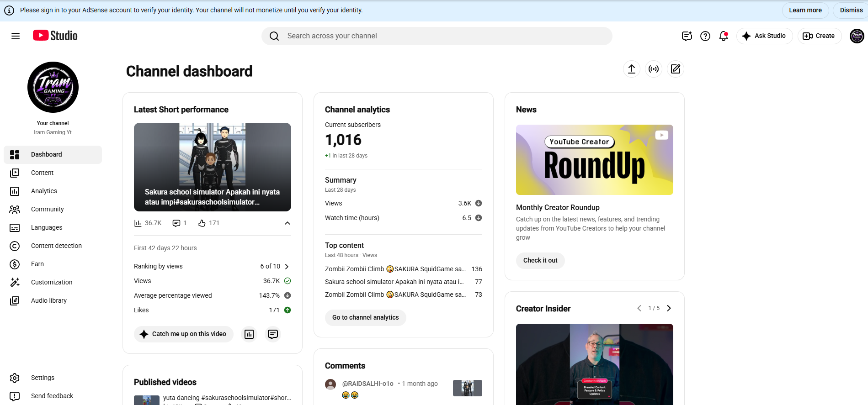Go to previous Creator Insider slide

click(x=639, y=308)
